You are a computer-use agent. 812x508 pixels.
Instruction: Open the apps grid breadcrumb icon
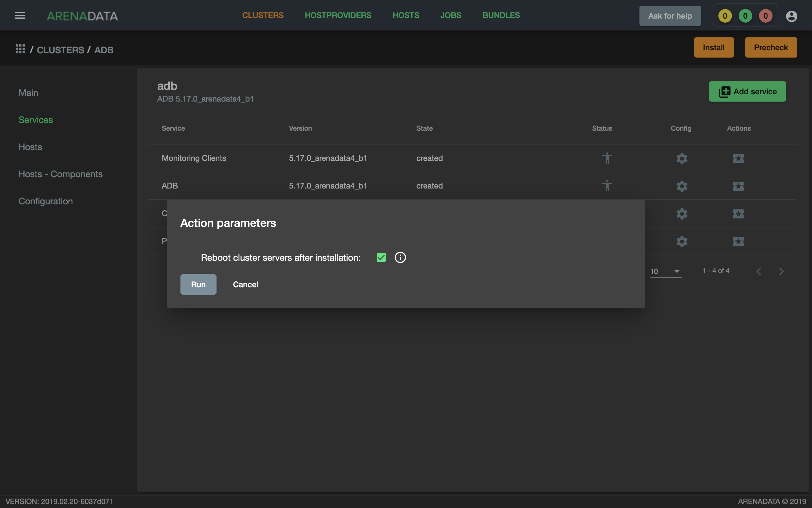(20, 49)
